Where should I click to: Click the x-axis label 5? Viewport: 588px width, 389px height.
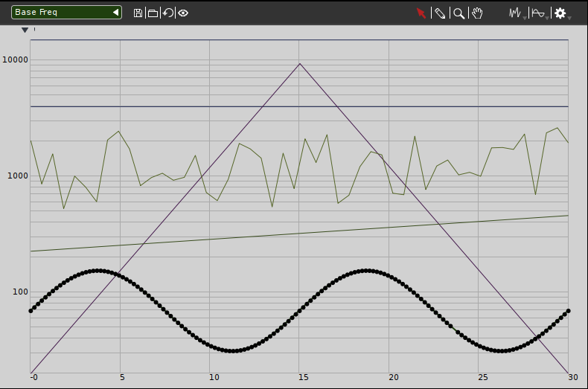(122, 377)
